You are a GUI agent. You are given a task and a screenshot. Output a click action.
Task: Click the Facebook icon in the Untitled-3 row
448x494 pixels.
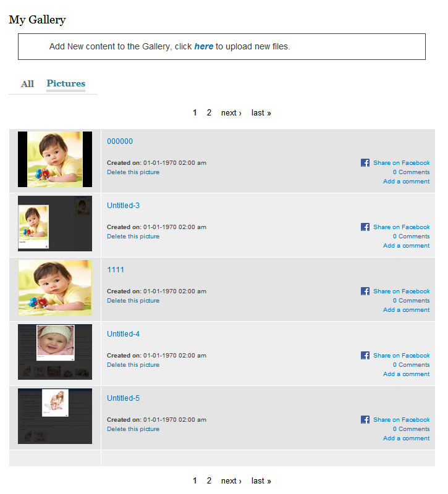pos(365,227)
